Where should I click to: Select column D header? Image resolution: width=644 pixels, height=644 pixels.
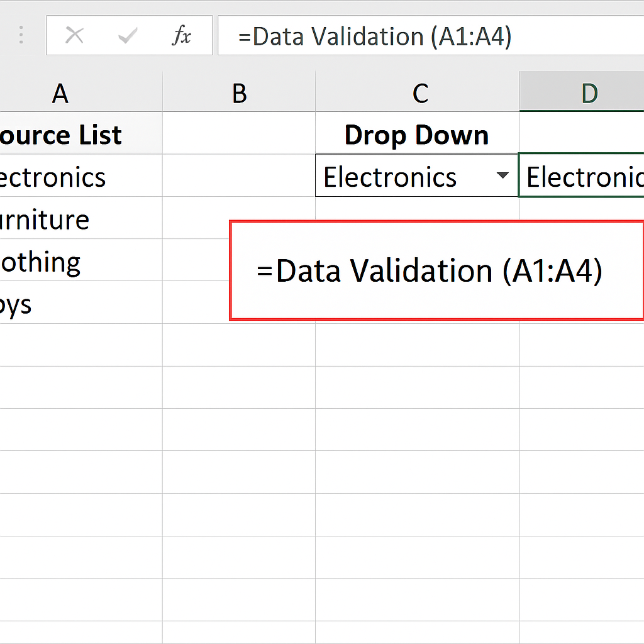(x=589, y=93)
